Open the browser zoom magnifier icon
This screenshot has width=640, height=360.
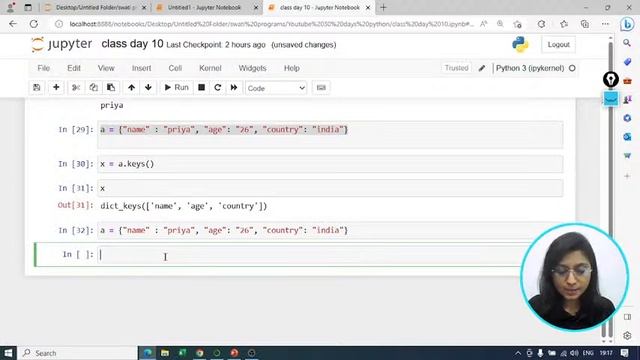[x=500, y=24]
